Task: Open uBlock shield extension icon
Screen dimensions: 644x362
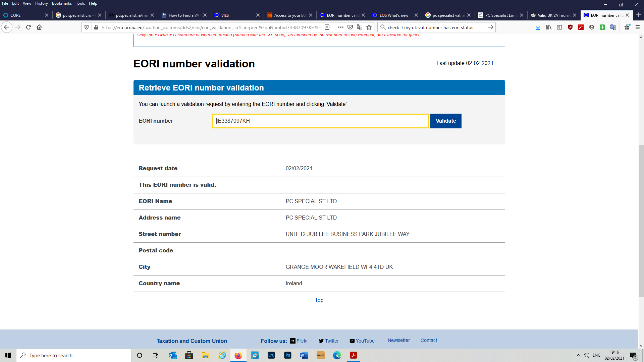Action: 570,27
